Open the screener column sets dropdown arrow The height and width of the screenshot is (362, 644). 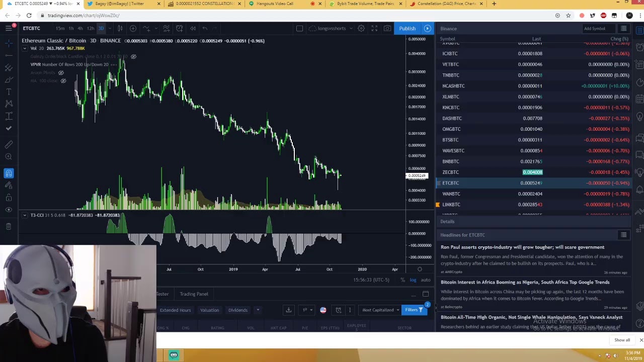click(x=258, y=310)
